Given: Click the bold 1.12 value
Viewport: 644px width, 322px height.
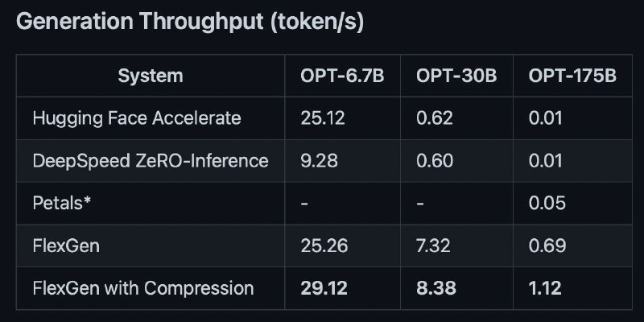Looking at the screenshot, I should click(545, 289).
